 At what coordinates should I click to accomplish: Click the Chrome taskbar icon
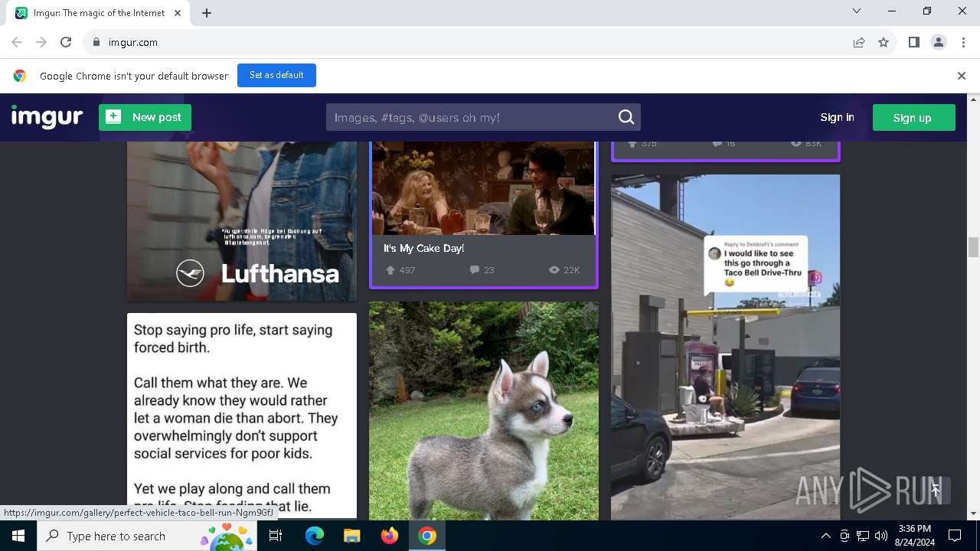tap(427, 536)
